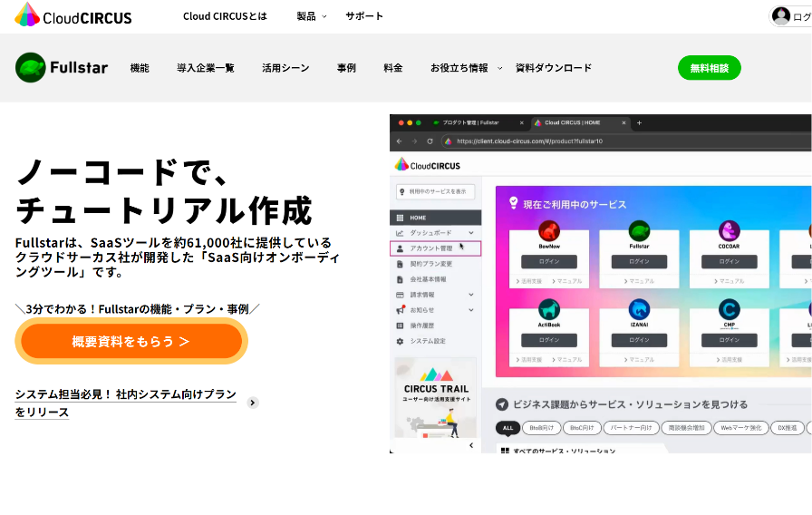Open the 資料ダウンロード link
Image resolution: width=812 pixels, height=515 pixels.
coord(553,68)
